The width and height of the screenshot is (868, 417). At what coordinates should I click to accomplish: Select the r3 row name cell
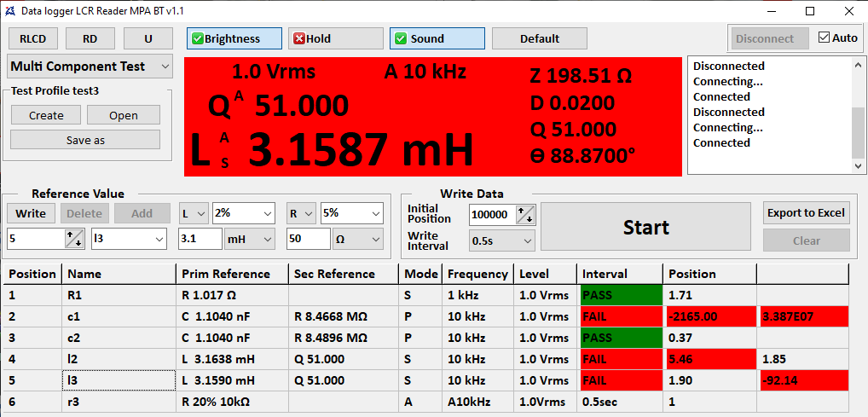(119, 402)
